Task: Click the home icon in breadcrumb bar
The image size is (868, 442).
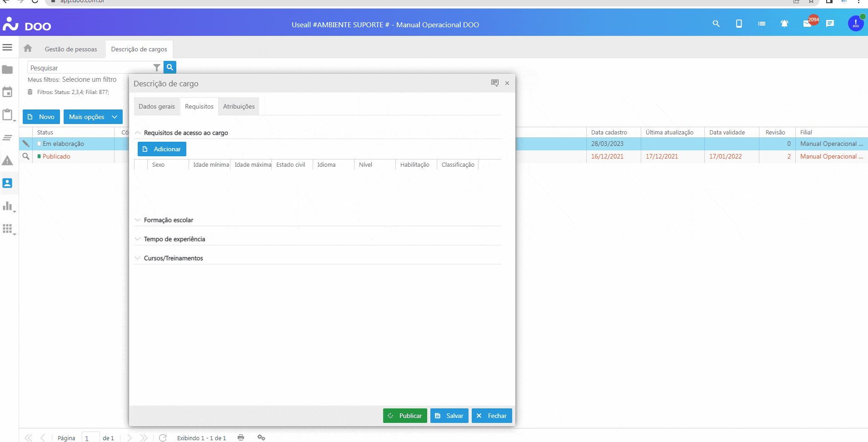Action: pos(28,48)
